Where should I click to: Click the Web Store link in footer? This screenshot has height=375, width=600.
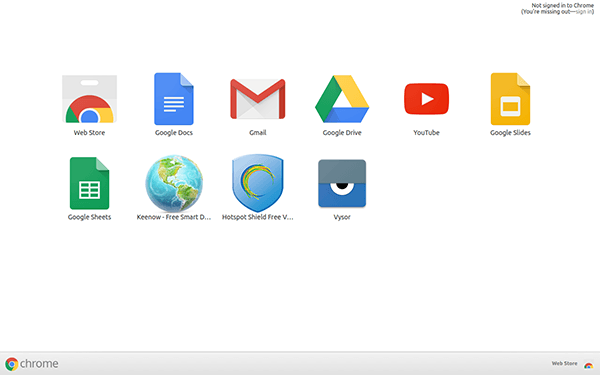point(564,364)
